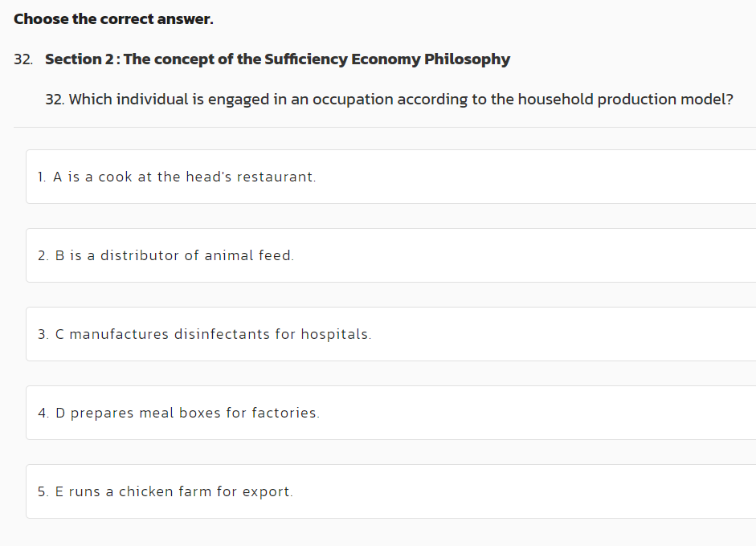This screenshot has width=756, height=546.
Task: Click the divider below the question
Action: (378, 126)
